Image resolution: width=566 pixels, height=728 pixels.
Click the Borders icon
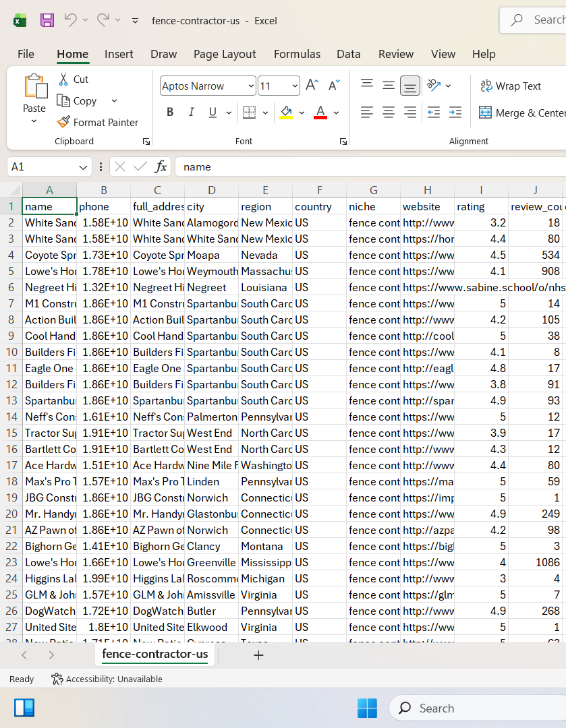(x=249, y=113)
